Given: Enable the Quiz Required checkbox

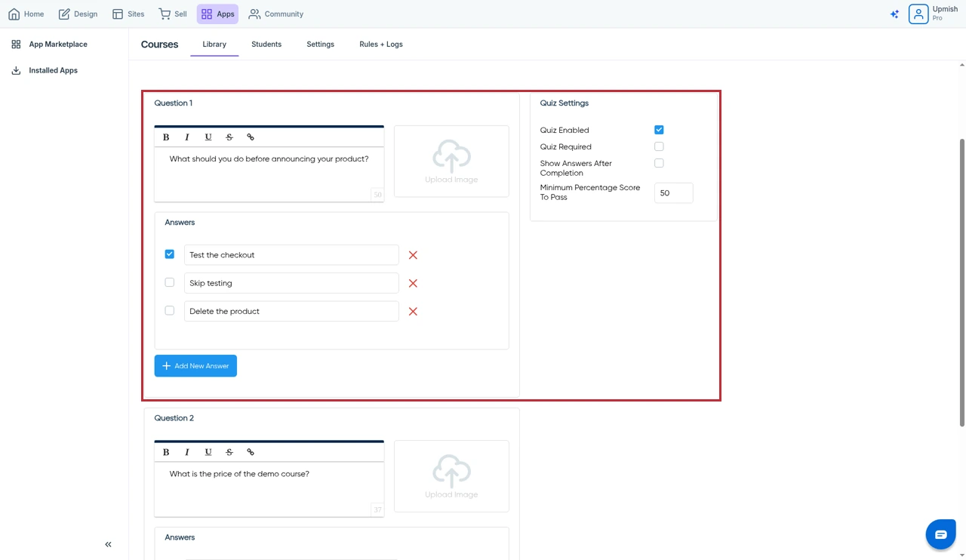Looking at the screenshot, I should [659, 146].
